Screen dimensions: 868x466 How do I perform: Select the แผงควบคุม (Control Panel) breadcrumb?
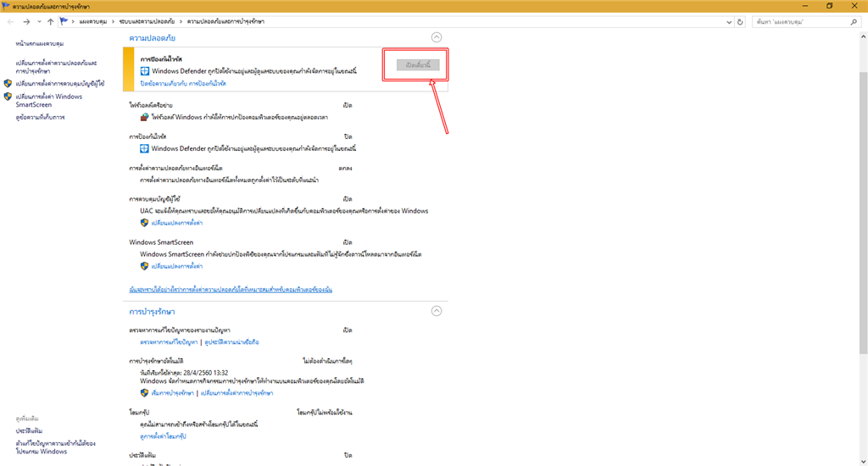93,21
